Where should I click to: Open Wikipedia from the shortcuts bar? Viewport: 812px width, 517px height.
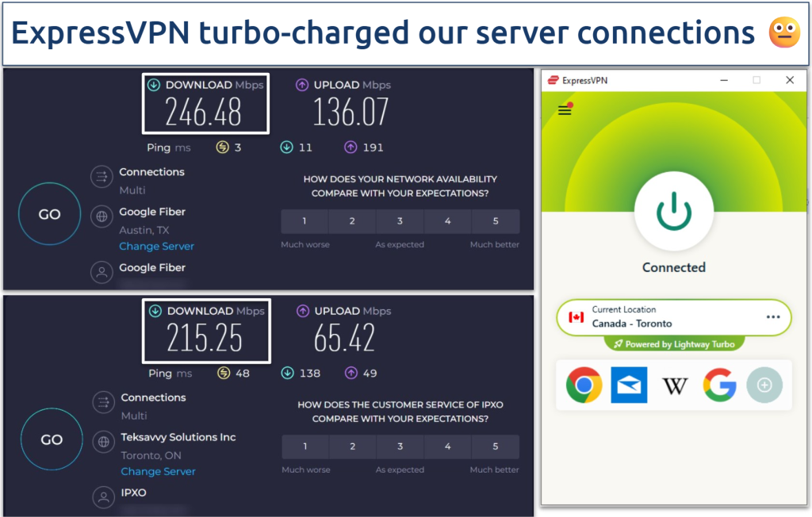click(673, 385)
